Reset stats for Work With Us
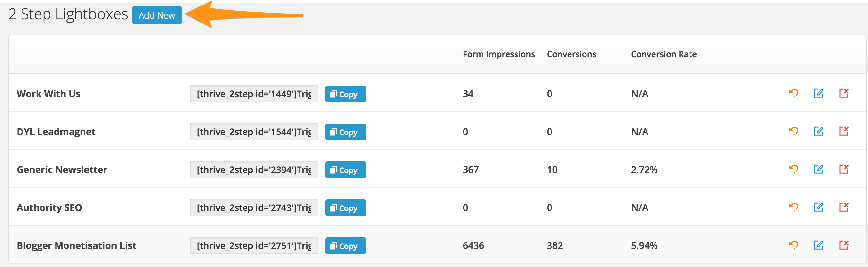The image size is (868, 267). (794, 93)
